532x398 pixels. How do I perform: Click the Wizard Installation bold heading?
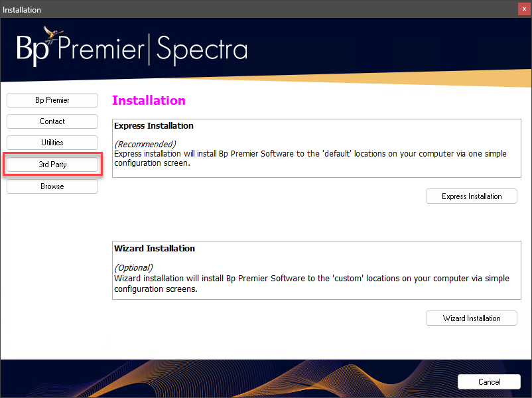click(x=155, y=248)
